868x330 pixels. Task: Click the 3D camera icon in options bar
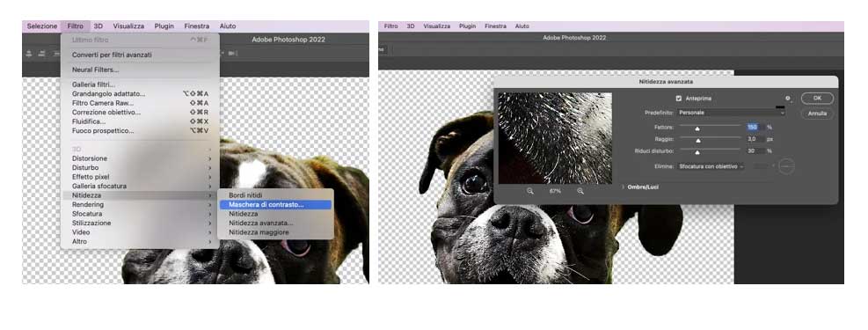coord(232,53)
